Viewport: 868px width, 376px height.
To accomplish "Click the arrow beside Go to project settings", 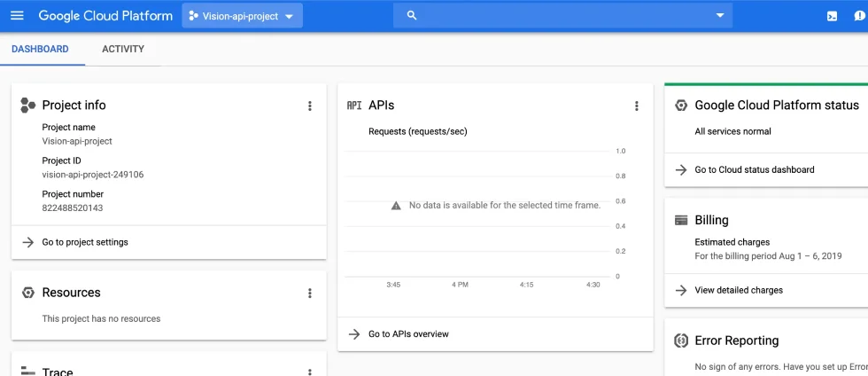I will pyautogui.click(x=27, y=242).
